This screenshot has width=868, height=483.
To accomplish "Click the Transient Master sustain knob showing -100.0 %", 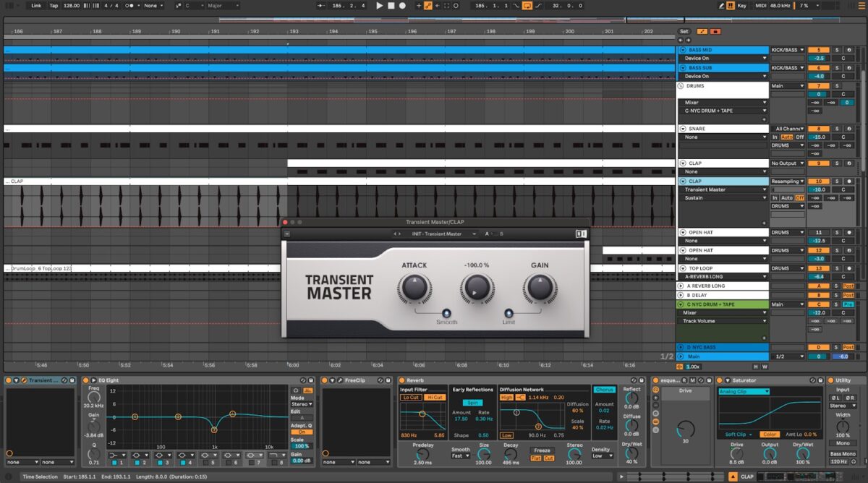I will (476, 288).
